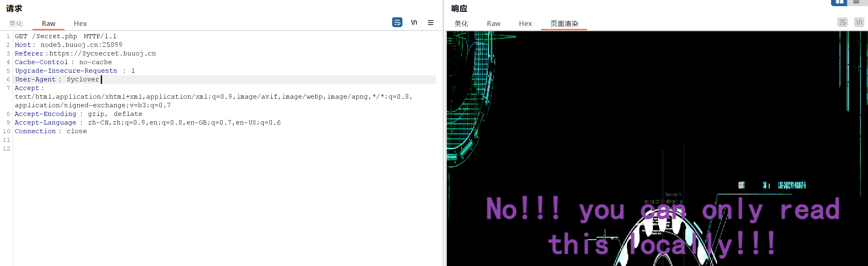Switch request view to Hex tab

[x=80, y=23]
